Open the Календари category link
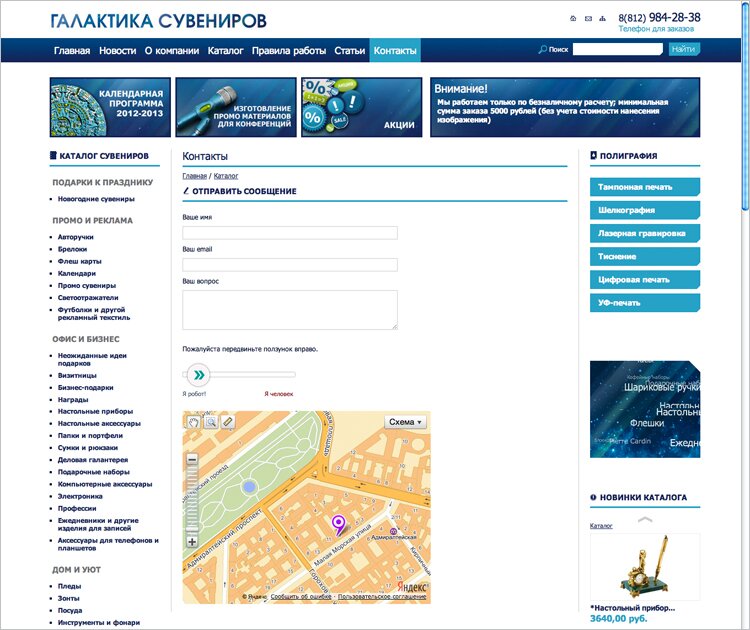 coord(77,274)
